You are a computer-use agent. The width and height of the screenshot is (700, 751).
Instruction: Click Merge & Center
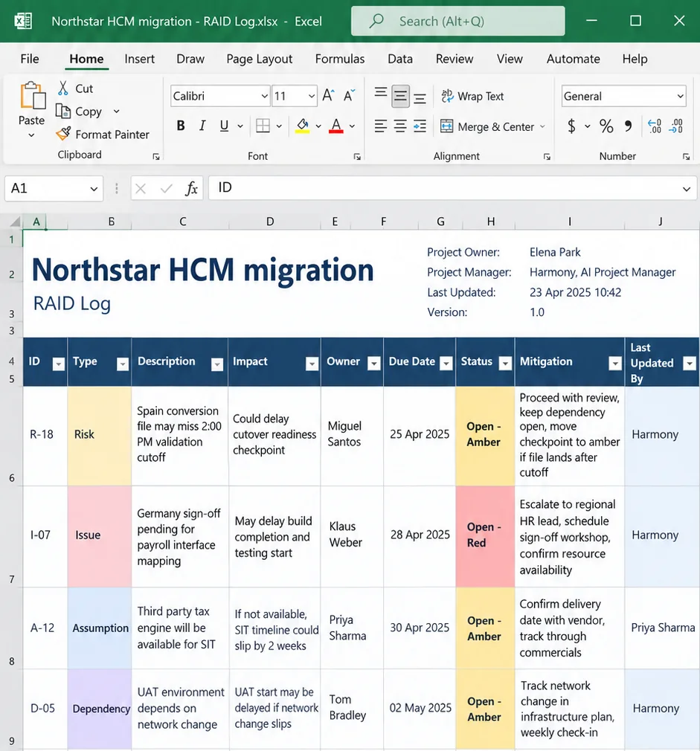(487, 126)
